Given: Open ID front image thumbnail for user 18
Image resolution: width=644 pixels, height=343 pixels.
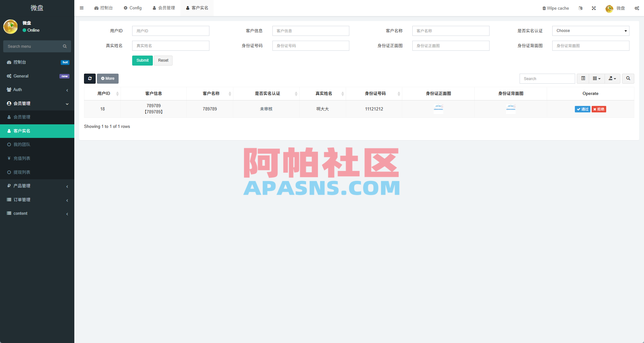Looking at the screenshot, I should 438,109.
